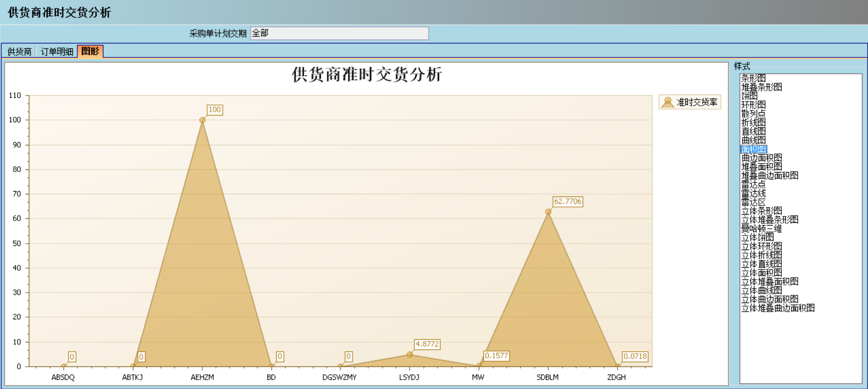Pick 立体折线图 in the list

pos(762,255)
